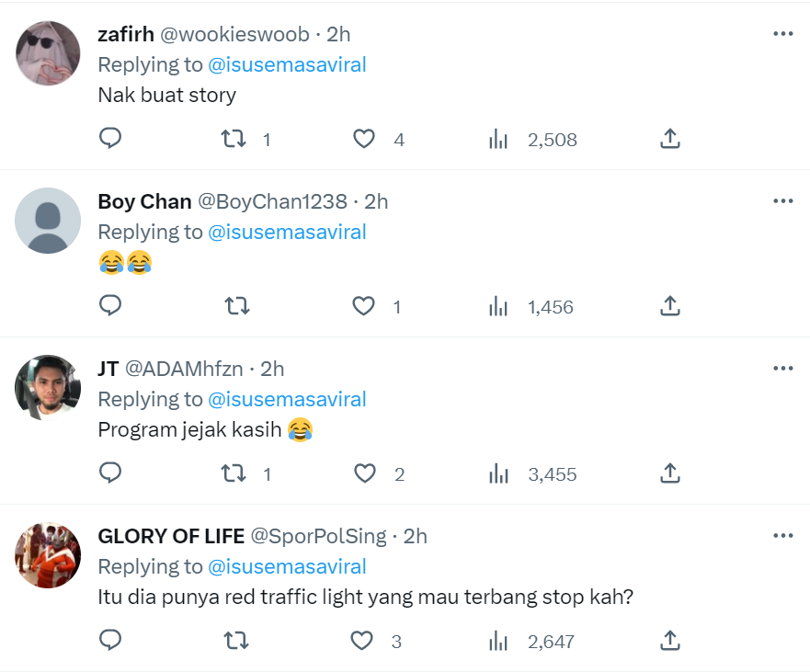Screen dimensions: 810x672
Task: Open more options on Boy Chan's tweet
Action: [782, 201]
